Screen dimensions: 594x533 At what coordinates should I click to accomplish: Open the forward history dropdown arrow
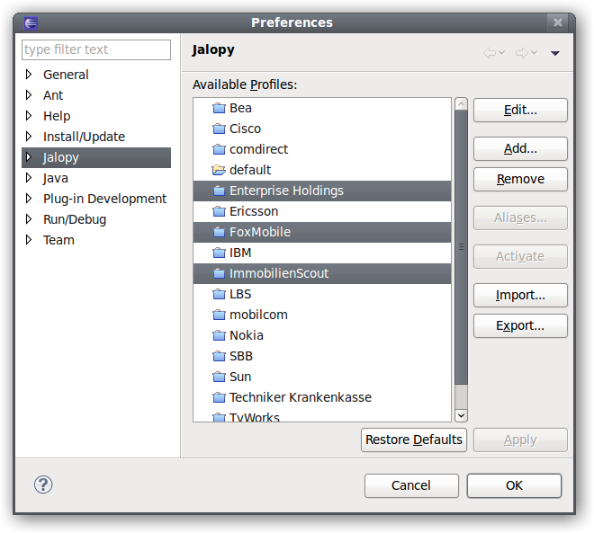(x=534, y=53)
